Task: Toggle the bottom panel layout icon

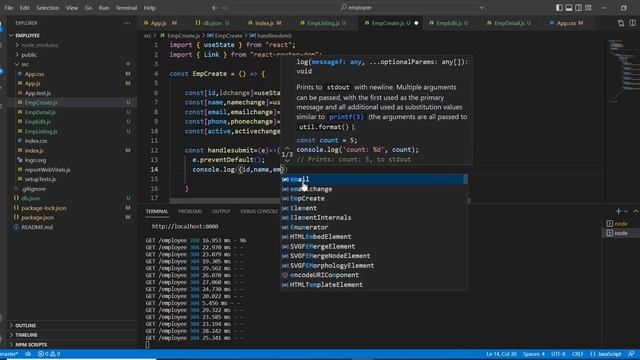Action: [569, 8]
